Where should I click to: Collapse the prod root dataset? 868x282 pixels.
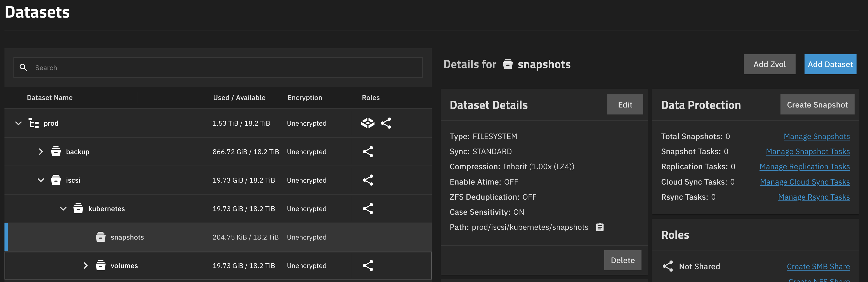pyautogui.click(x=18, y=123)
